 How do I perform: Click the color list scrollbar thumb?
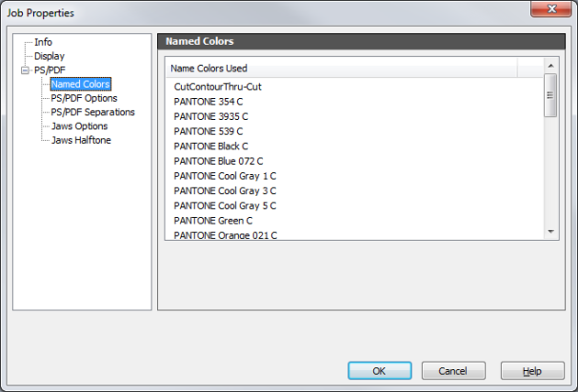click(x=550, y=95)
